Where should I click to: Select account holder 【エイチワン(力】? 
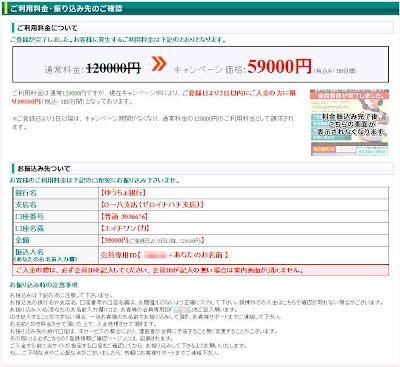pyautogui.click(x=125, y=228)
